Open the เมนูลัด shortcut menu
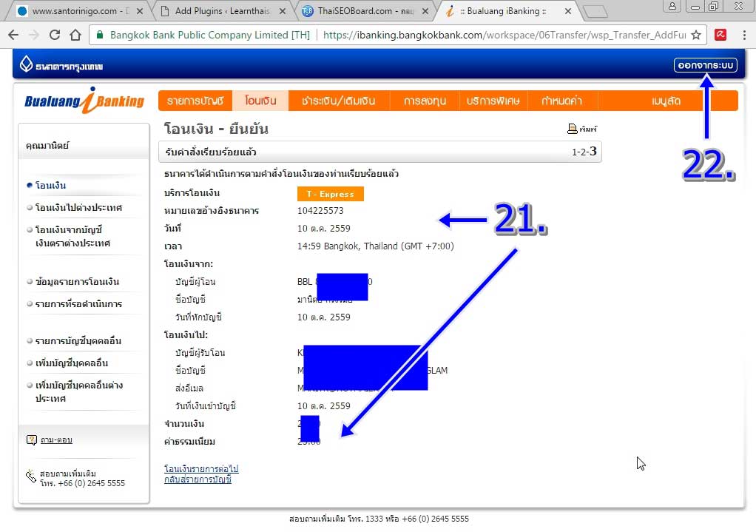The height and width of the screenshot is (532, 756). tap(666, 101)
